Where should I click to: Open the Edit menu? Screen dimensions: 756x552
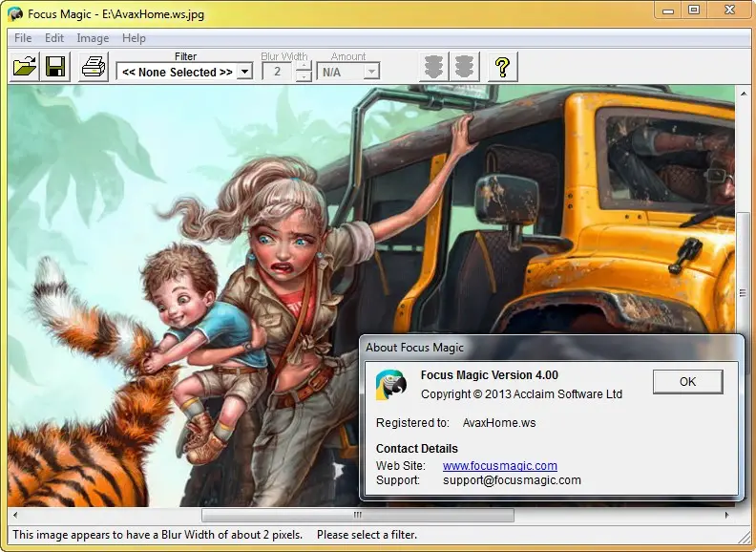tap(54, 38)
